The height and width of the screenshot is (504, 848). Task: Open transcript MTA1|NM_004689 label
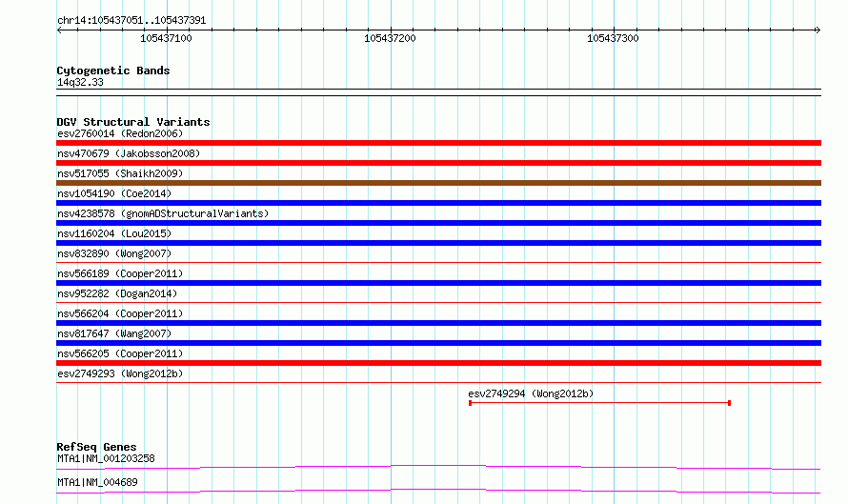pyautogui.click(x=97, y=482)
